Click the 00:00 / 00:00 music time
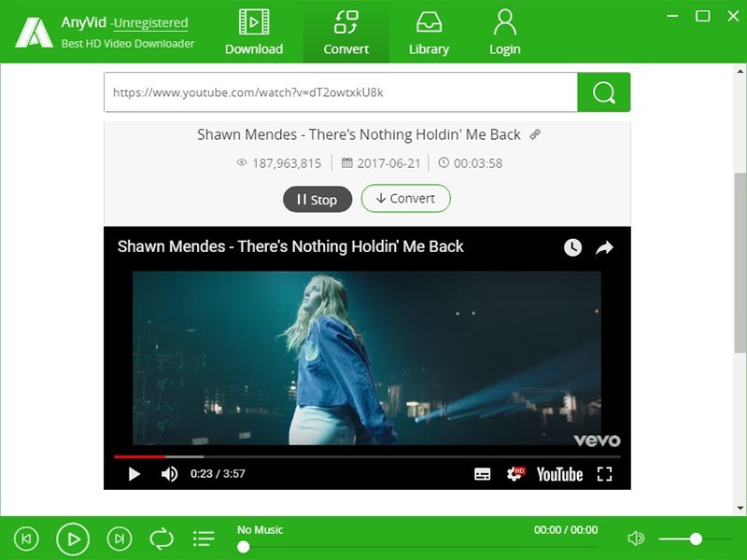This screenshot has height=560, width=747. pyautogui.click(x=566, y=529)
